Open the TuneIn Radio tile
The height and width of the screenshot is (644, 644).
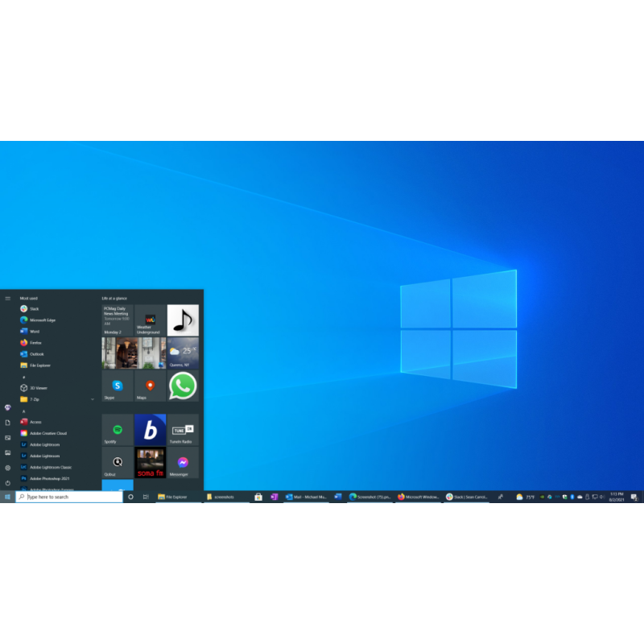[x=183, y=430]
